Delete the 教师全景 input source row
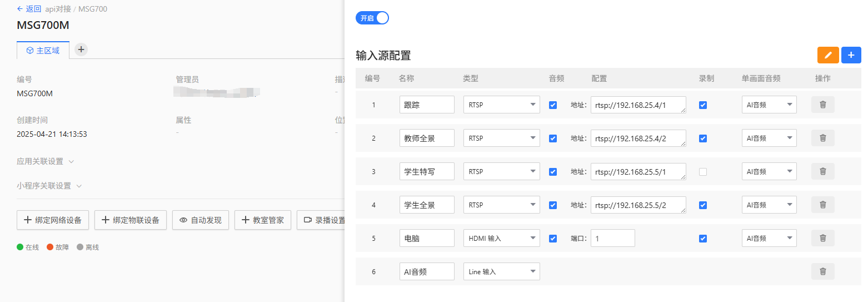This screenshot has width=868, height=302. point(822,138)
